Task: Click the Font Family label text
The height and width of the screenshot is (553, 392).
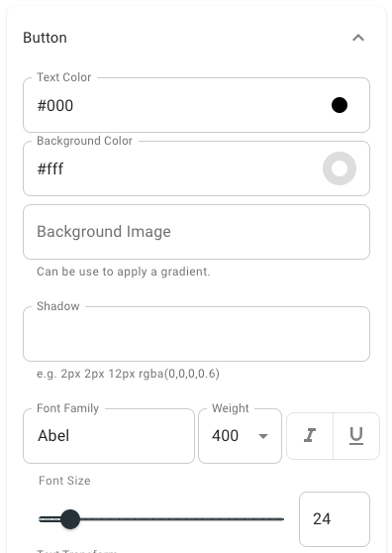Action: pyautogui.click(x=67, y=408)
